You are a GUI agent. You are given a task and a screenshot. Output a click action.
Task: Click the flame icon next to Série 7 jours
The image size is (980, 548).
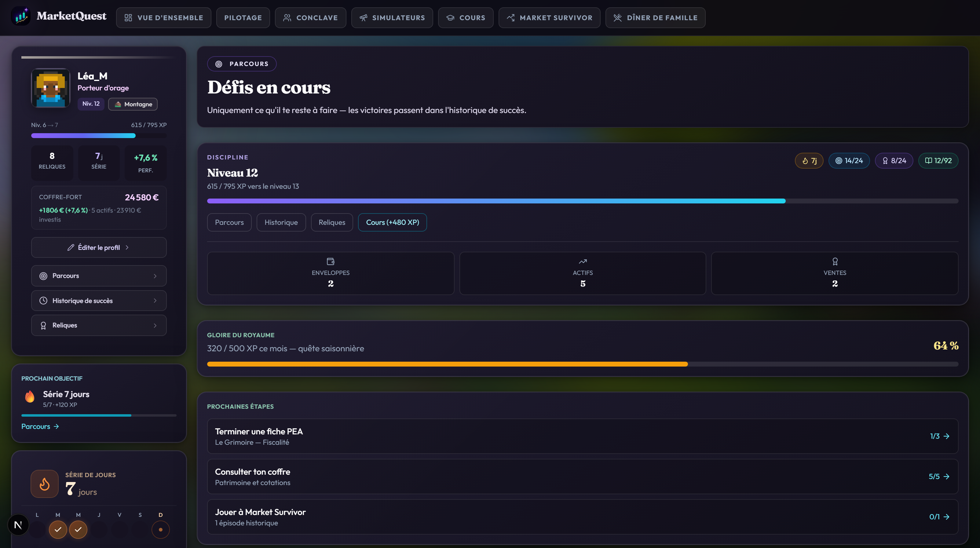pyautogui.click(x=30, y=397)
